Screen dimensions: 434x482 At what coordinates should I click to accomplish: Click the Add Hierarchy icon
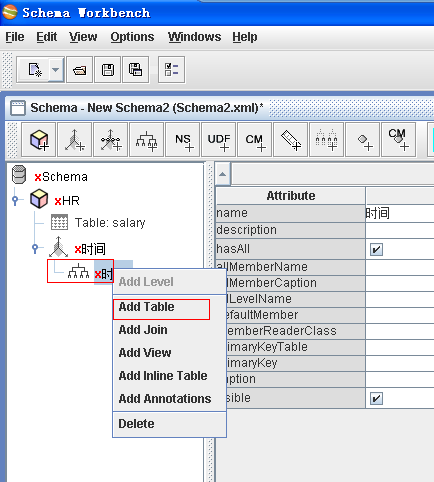tap(147, 140)
